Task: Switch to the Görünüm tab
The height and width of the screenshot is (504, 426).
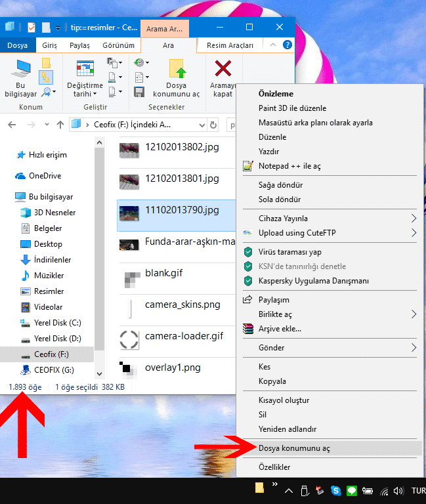Action: click(x=118, y=45)
